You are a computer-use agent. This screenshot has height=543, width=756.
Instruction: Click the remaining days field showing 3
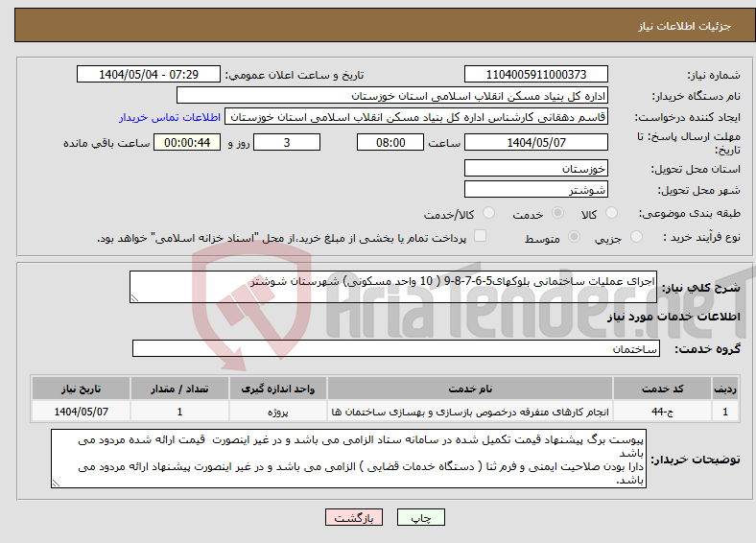pos(287,142)
